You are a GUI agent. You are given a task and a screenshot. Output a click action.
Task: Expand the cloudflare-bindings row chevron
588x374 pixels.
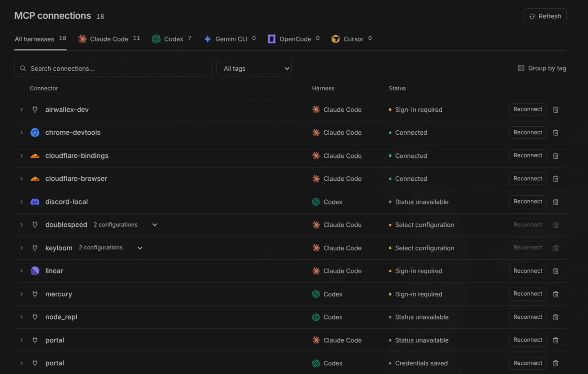(22, 156)
